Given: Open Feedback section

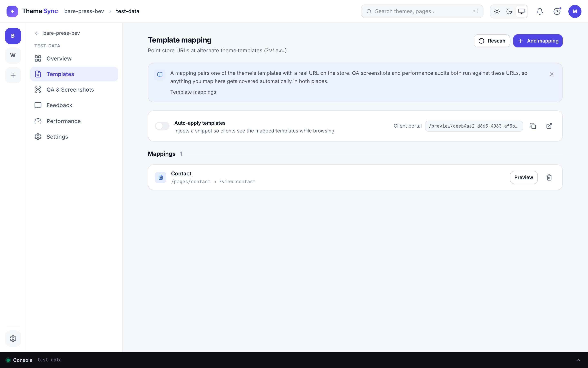Looking at the screenshot, I should pos(74,105).
